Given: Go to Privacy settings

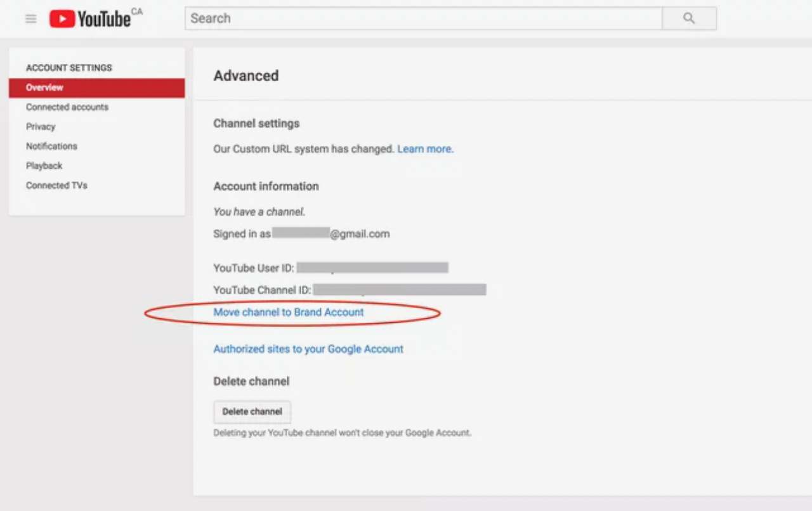Looking at the screenshot, I should 41,127.
